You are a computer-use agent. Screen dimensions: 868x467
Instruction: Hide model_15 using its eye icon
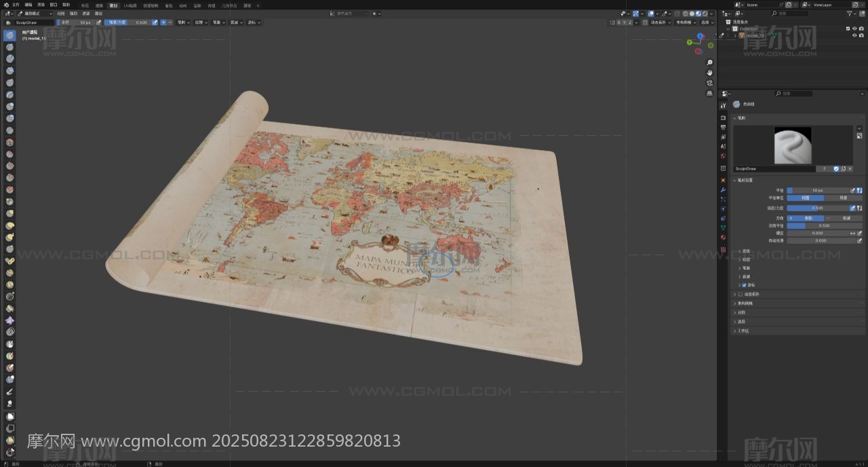click(854, 35)
